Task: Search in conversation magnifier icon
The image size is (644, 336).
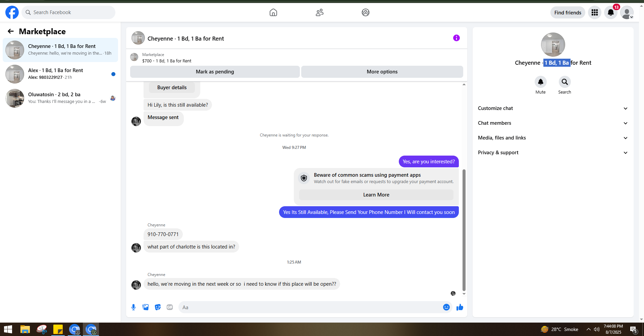Action: click(x=565, y=82)
